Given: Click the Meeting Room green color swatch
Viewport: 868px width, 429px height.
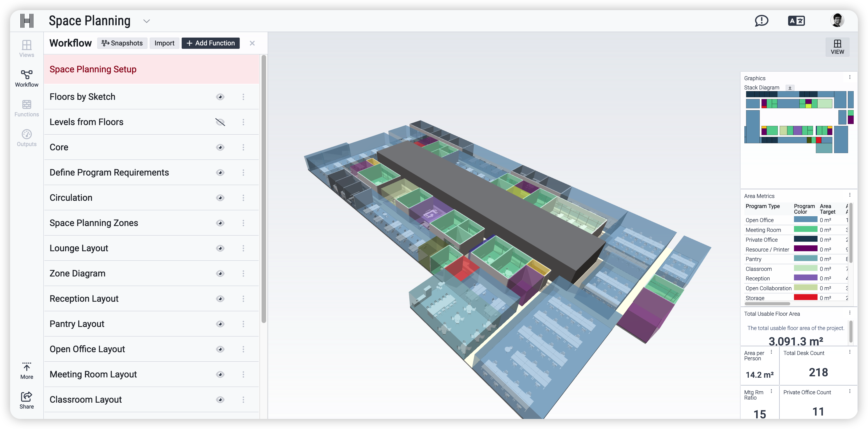Looking at the screenshot, I should [805, 229].
